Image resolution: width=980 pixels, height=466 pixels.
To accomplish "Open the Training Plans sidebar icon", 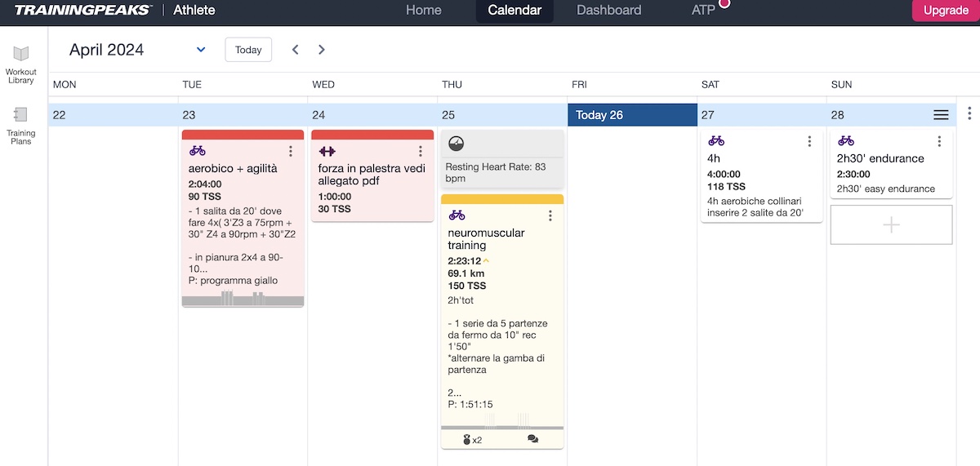I will click(21, 115).
